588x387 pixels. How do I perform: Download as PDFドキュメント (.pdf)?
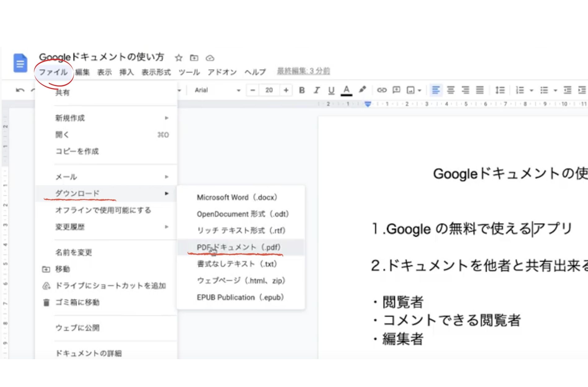(241, 247)
